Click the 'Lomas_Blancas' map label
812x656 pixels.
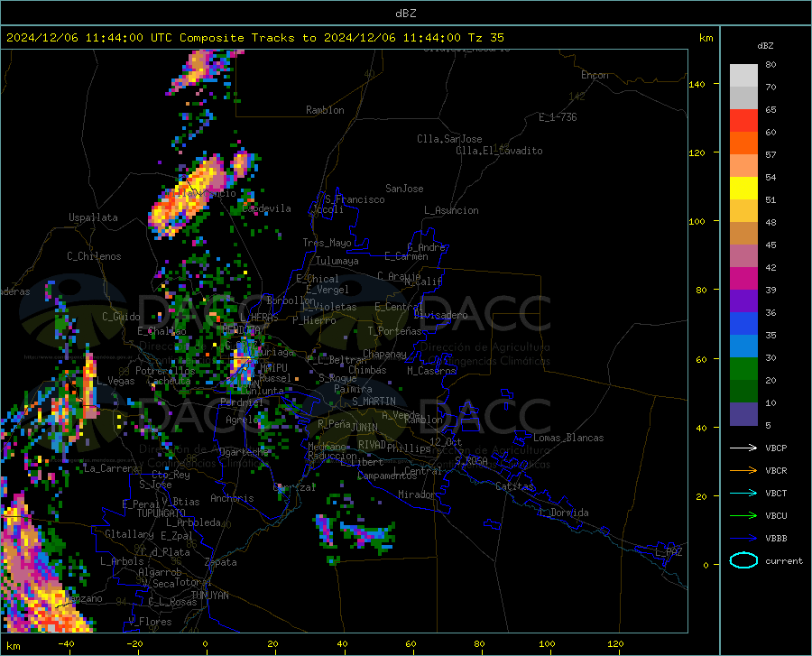[568, 438]
